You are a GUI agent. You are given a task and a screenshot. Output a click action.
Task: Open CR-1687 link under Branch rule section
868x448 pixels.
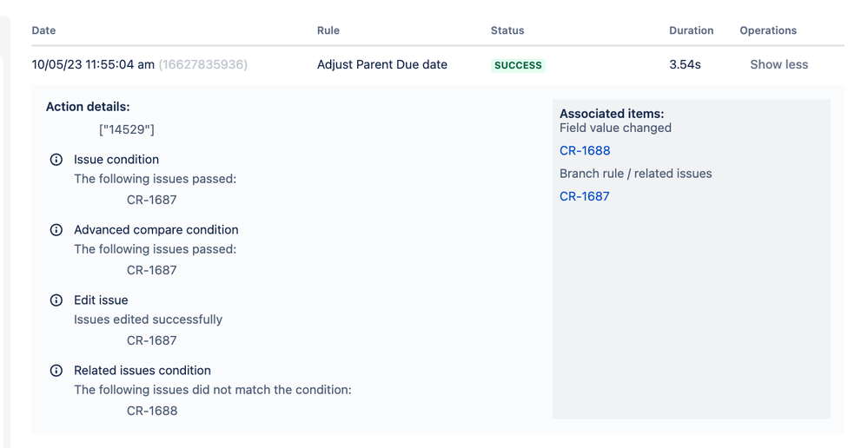point(585,196)
